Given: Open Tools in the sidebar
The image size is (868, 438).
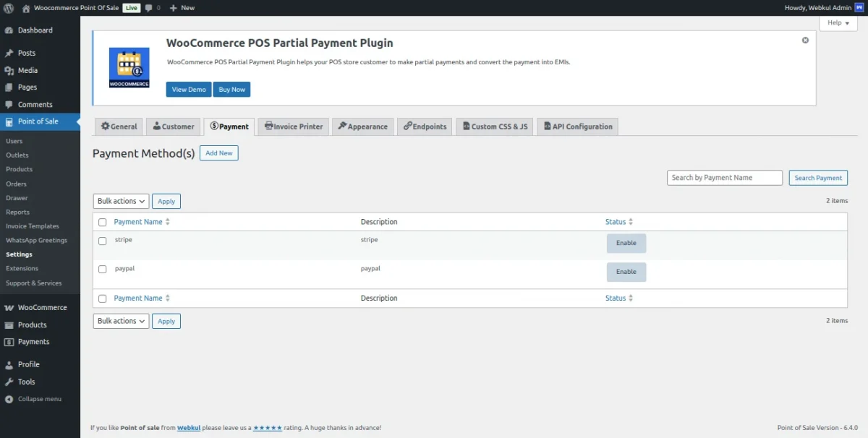Looking at the screenshot, I should (26, 382).
